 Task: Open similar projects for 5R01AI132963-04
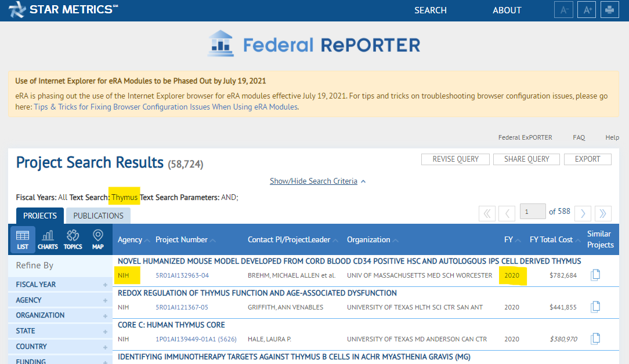click(x=595, y=275)
